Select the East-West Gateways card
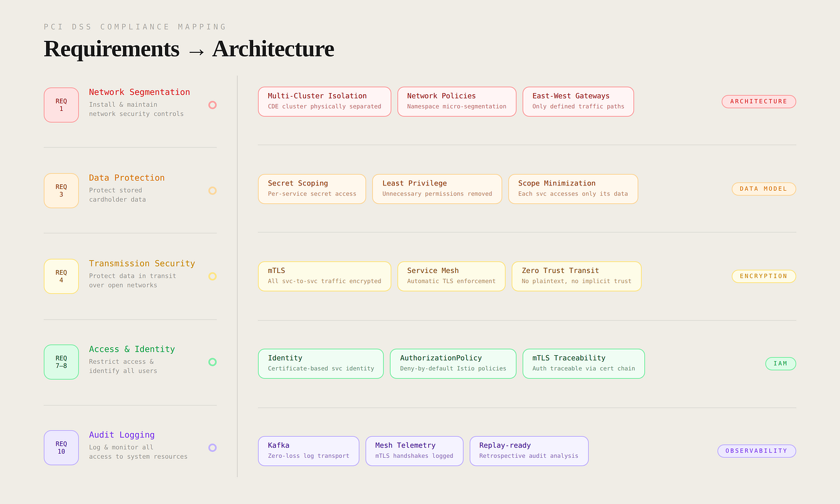The width and height of the screenshot is (840, 504). (578, 101)
